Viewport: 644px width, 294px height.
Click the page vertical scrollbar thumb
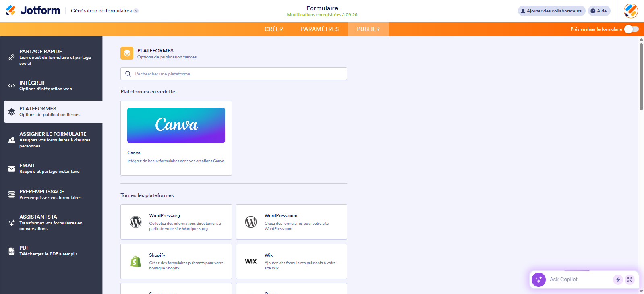tap(641, 77)
